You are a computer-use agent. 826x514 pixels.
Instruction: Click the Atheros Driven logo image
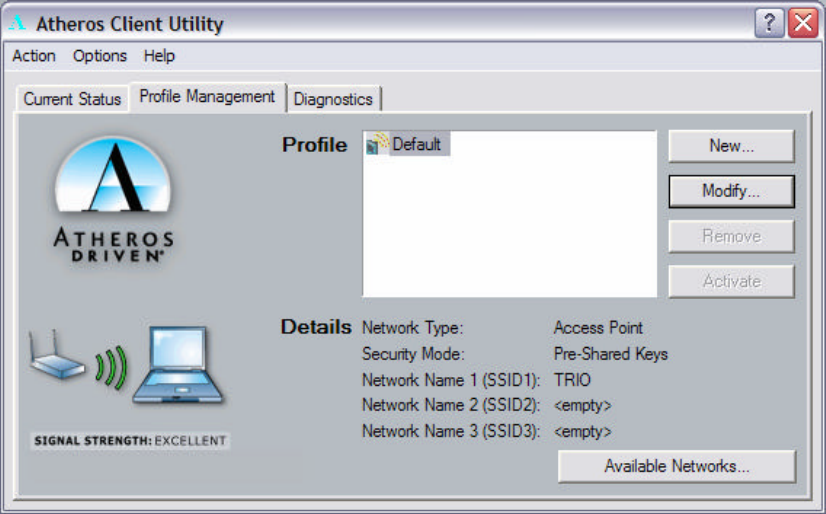[113, 199]
